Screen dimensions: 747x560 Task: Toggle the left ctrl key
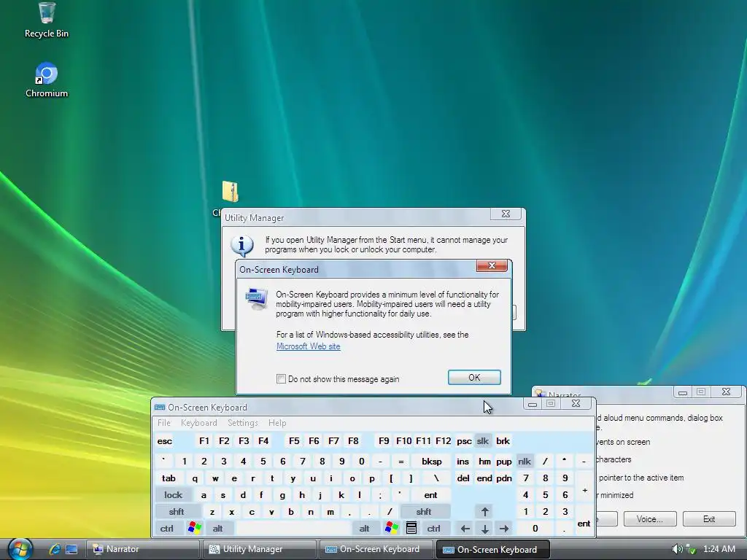click(x=167, y=528)
